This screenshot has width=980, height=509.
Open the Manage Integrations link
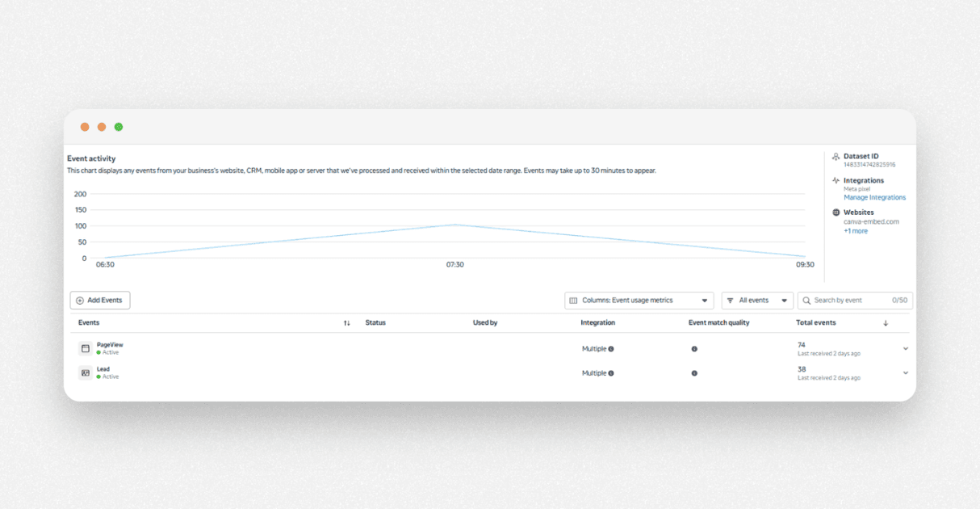[x=874, y=197]
